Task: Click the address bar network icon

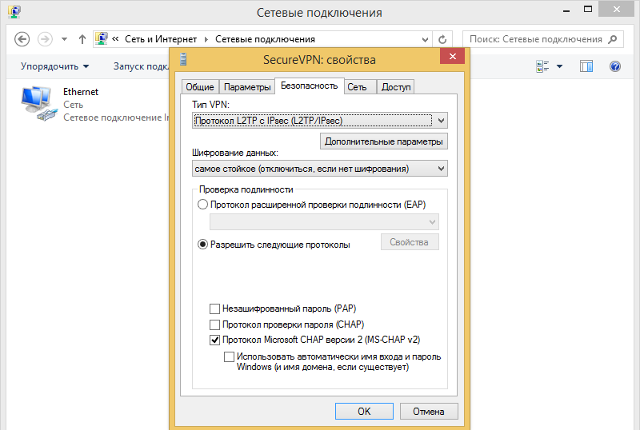Action: (101, 39)
